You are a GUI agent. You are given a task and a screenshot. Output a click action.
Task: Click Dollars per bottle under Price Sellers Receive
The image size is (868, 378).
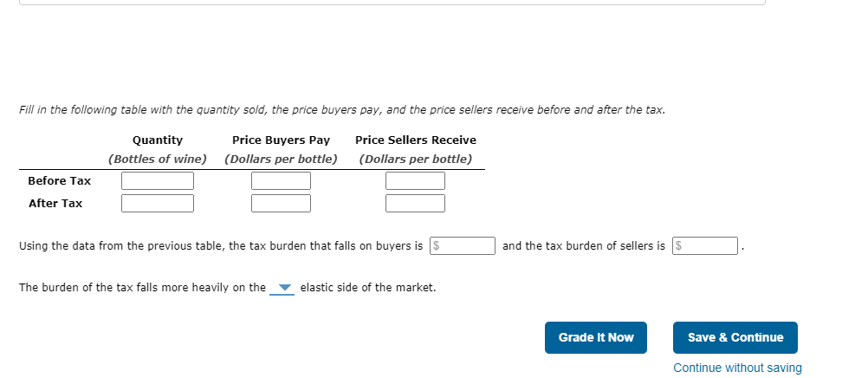point(416,159)
